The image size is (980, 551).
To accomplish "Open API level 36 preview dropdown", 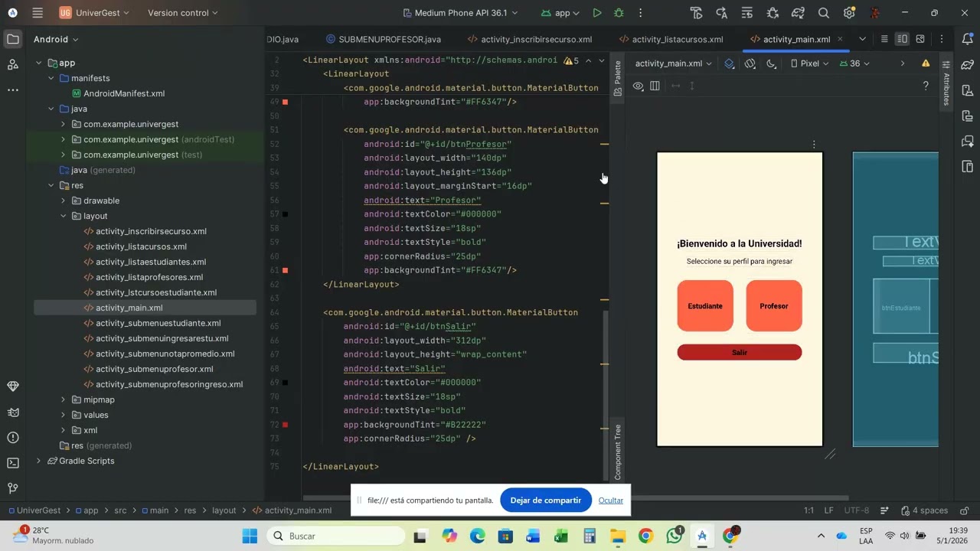I will pyautogui.click(x=854, y=64).
